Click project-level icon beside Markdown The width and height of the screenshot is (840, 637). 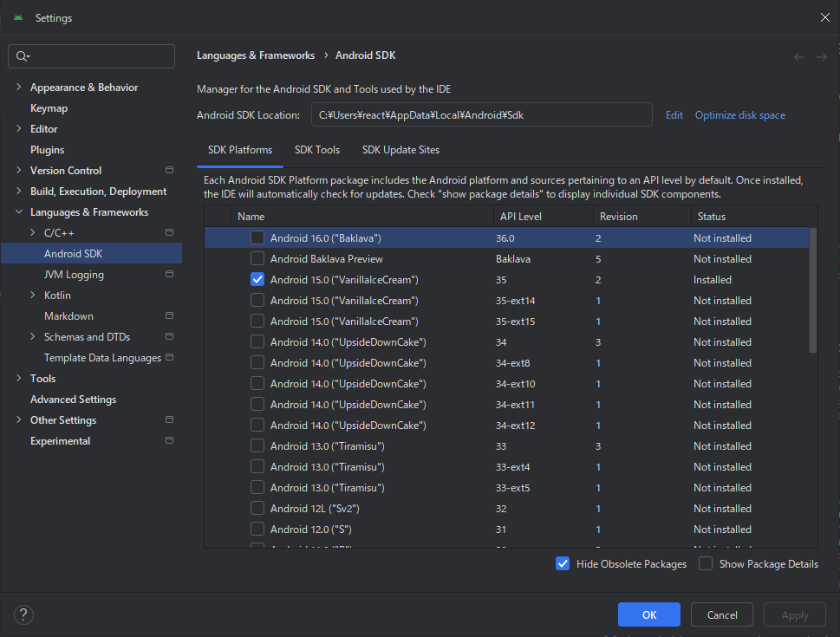(169, 316)
